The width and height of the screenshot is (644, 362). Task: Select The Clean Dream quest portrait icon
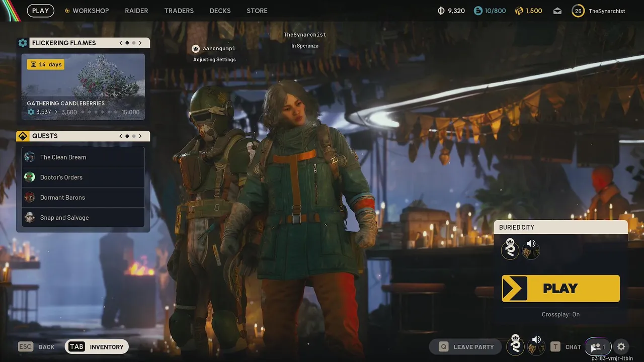(30, 157)
